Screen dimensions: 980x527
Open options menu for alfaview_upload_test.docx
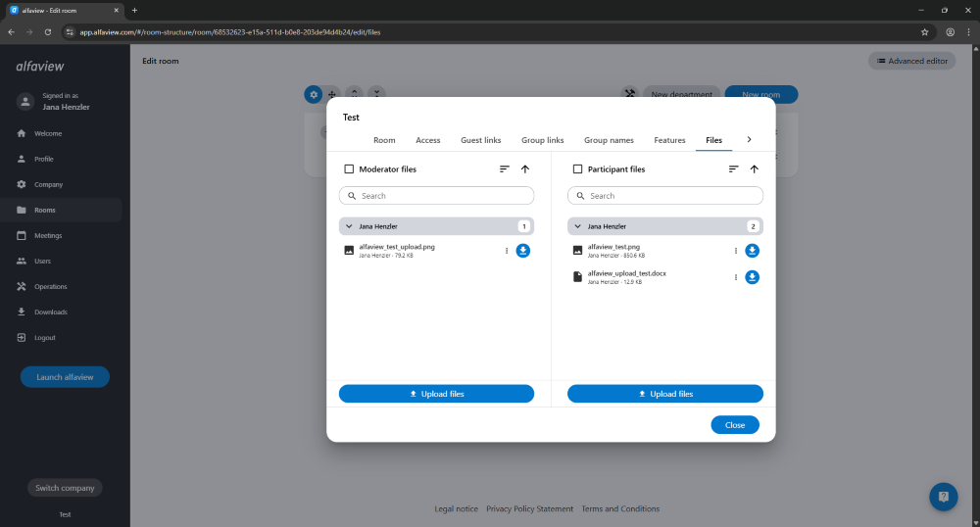(x=736, y=277)
